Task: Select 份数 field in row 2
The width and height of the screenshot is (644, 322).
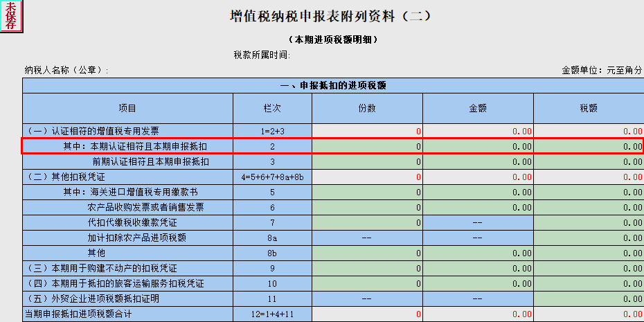Action: (367, 146)
